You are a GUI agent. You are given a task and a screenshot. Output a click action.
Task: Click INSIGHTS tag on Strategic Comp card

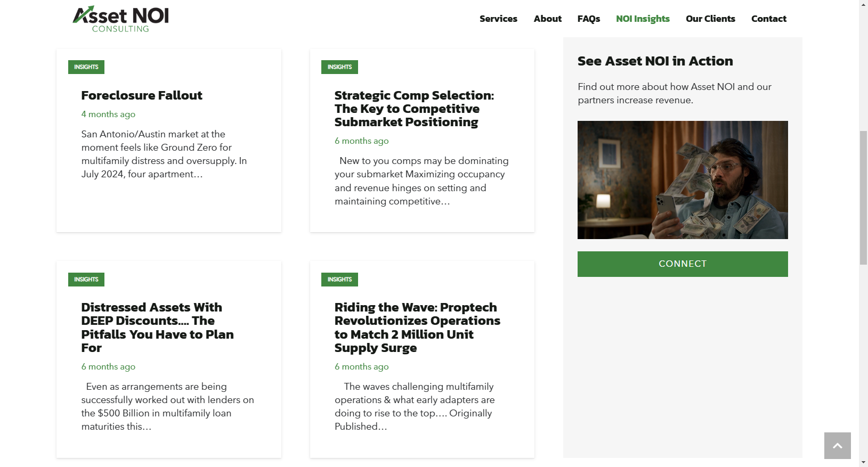click(339, 67)
